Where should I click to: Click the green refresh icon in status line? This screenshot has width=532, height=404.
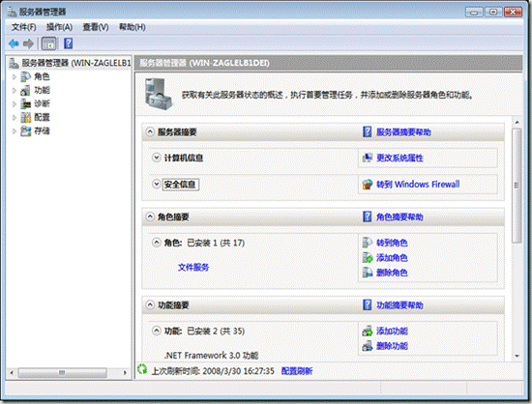pos(142,370)
